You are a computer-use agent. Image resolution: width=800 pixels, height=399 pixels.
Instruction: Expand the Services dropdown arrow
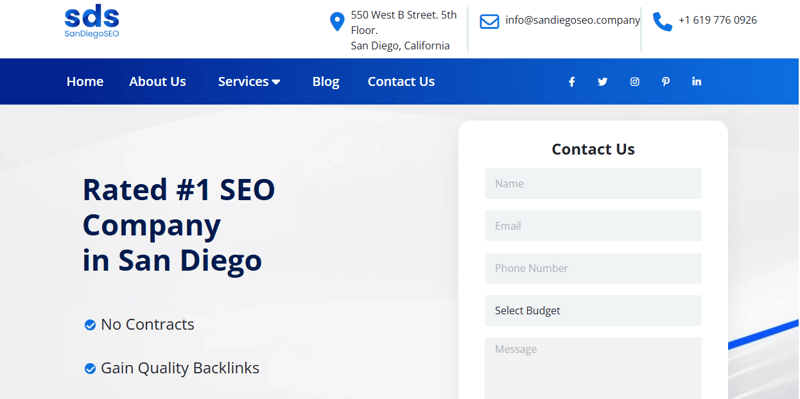point(276,82)
